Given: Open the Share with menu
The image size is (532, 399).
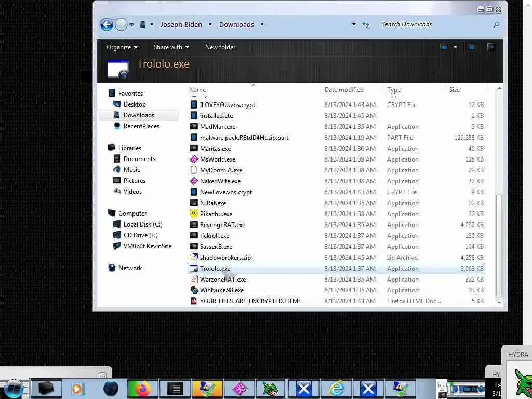Looking at the screenshot, I should [x=171, y=47].
